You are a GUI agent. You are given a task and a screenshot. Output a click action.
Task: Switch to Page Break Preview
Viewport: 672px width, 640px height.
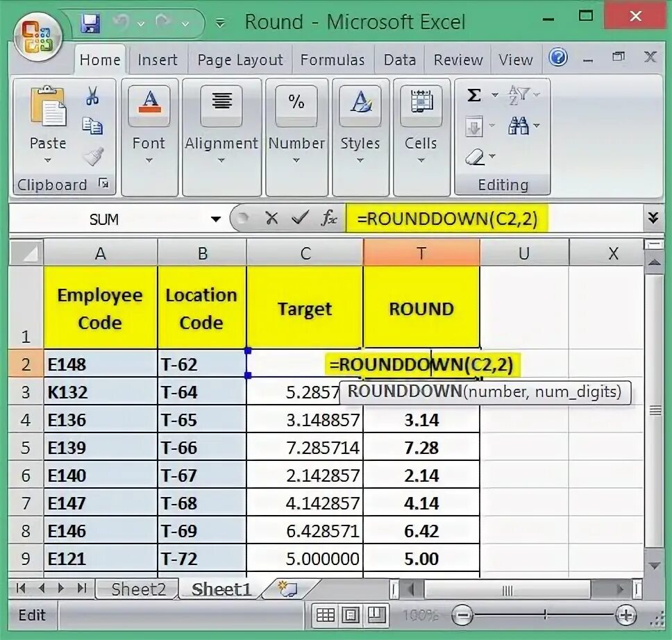coord(377,616)
